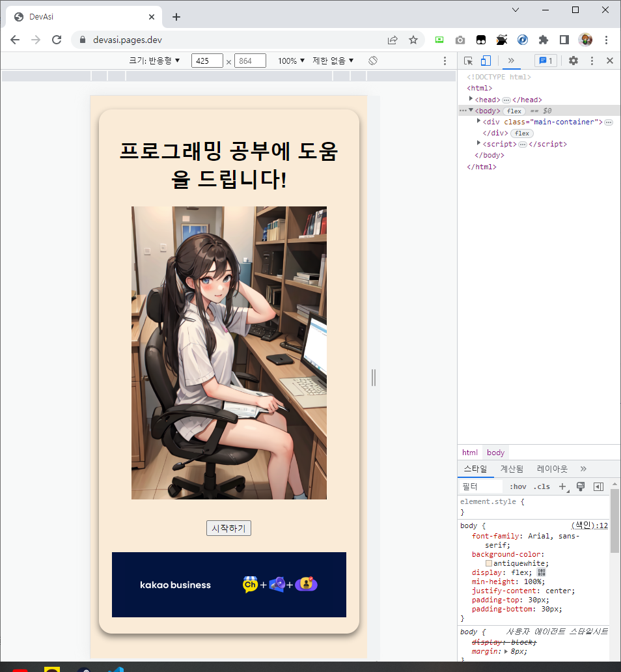621x672 pixels.
Task: Toggle the flex badge on main-container div
Action: tap(521, 133)
